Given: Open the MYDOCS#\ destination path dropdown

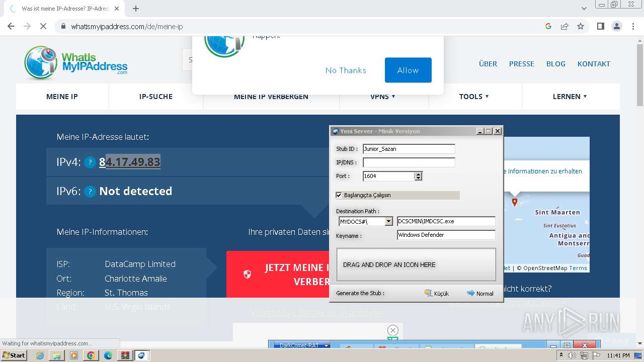Looking at the screenshot, I should pyautogui.click(x=388, y=221).
